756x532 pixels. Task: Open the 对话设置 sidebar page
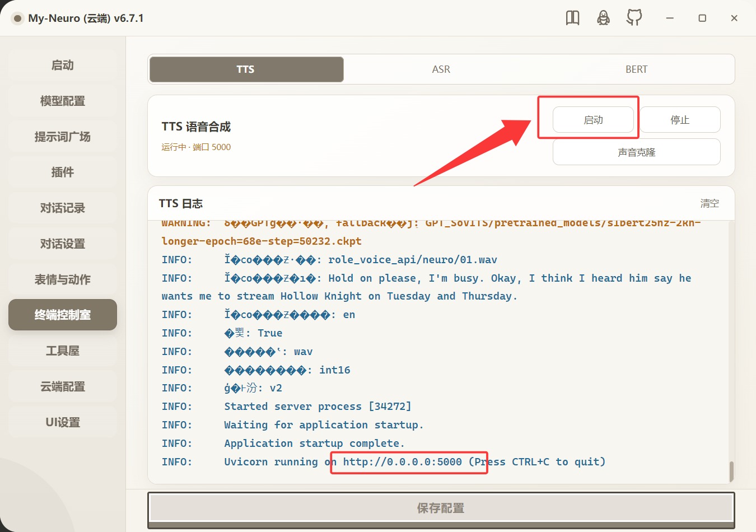63,244
